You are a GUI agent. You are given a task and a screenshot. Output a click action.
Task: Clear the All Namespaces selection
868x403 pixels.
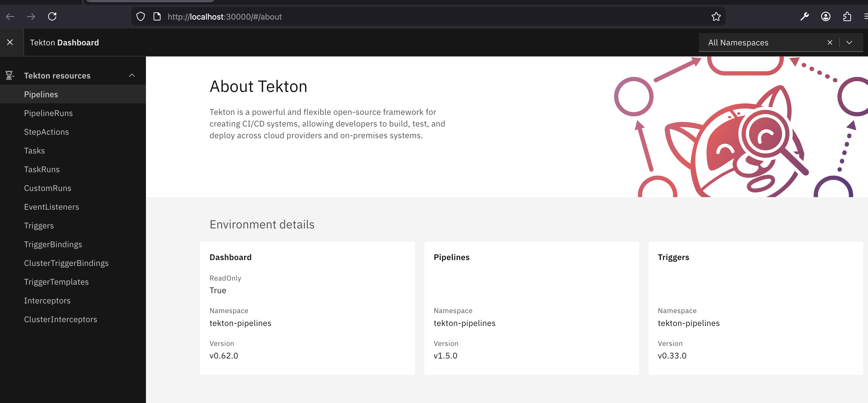830,42
